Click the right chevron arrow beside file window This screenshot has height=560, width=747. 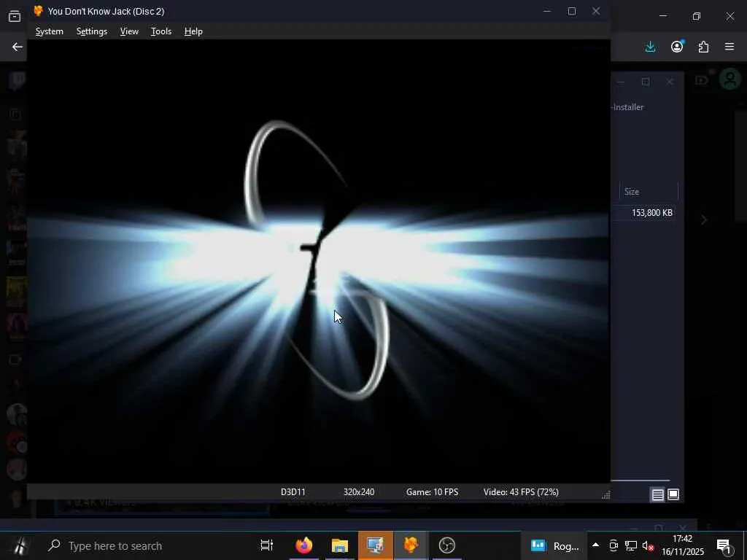coord(704,219)
